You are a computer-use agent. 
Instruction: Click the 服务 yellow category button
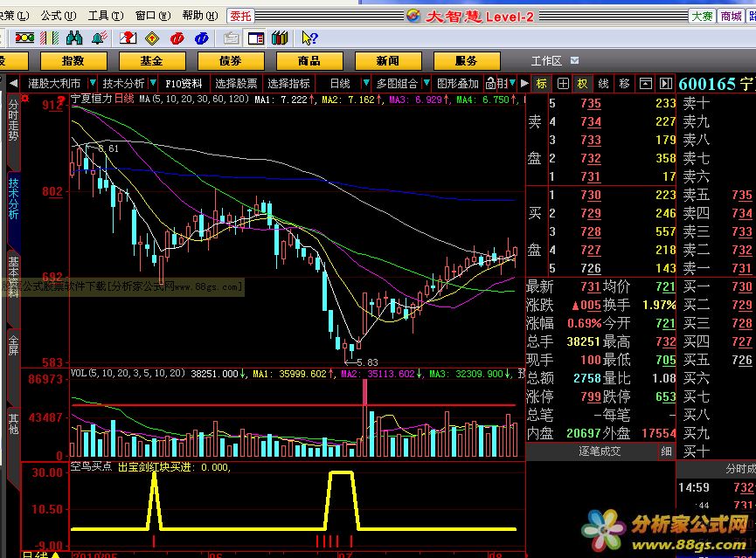click(466, 61)
